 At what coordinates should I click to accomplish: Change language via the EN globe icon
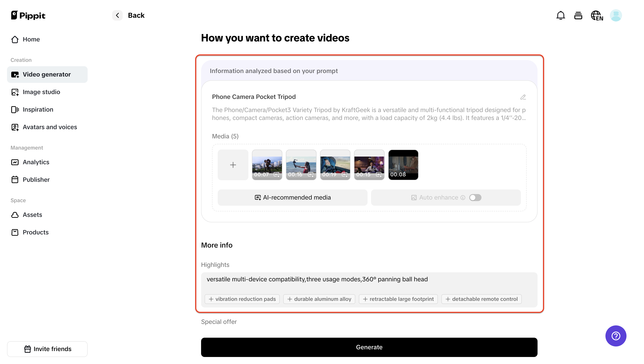click(597, 15)
